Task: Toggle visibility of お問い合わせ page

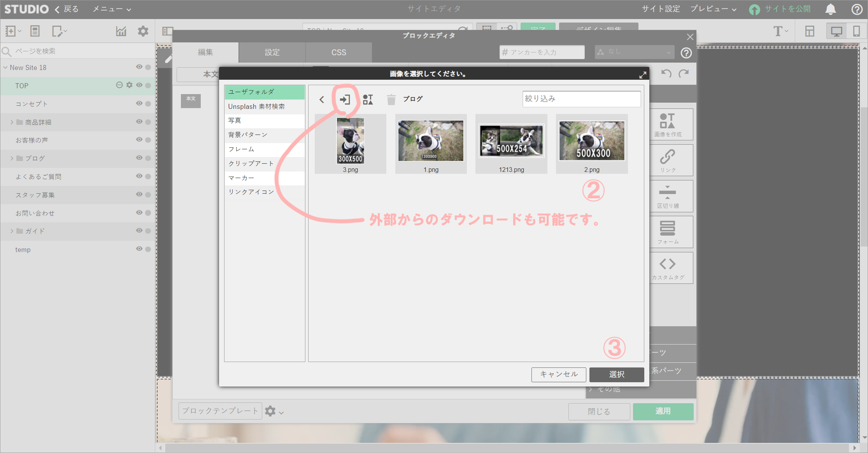Action: (139, 213)
